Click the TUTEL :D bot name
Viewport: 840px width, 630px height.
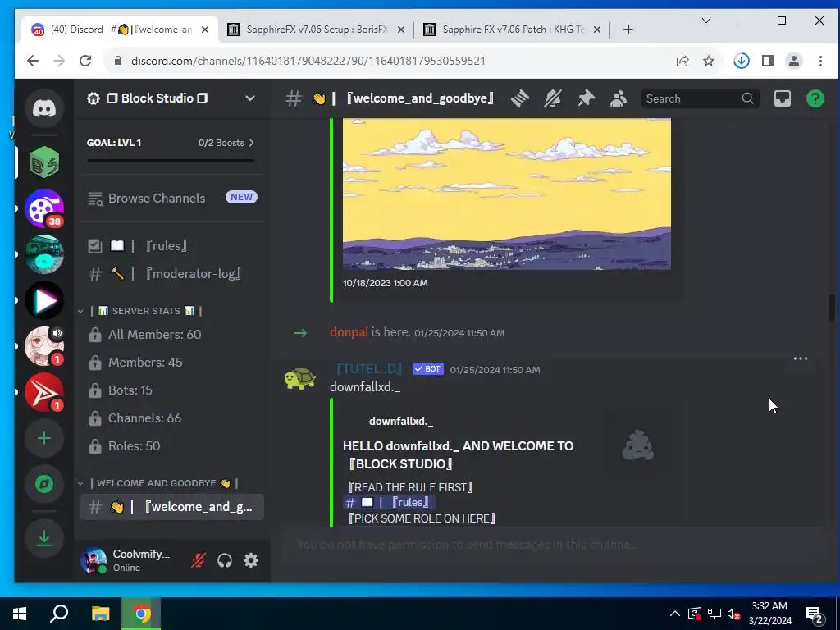click(368, 368)
